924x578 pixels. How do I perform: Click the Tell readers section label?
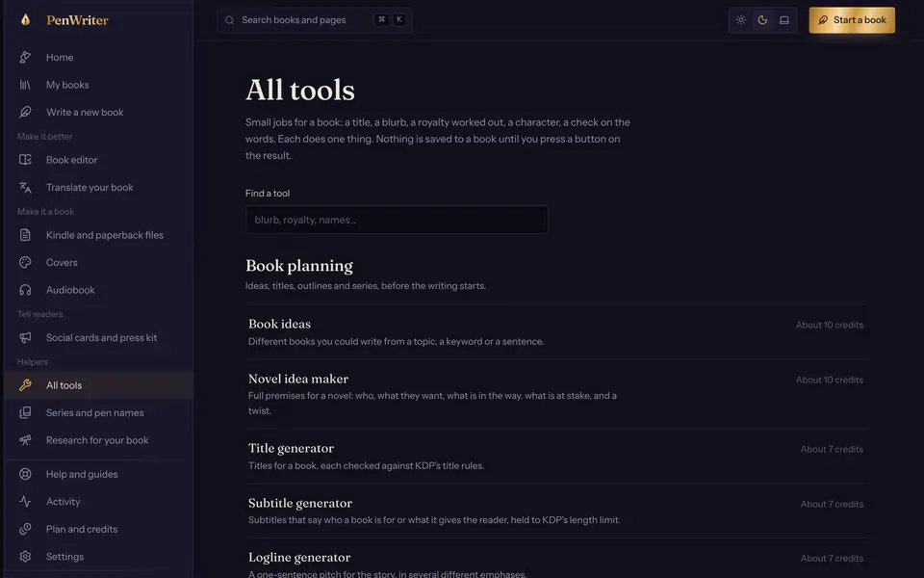pos(40,314)
